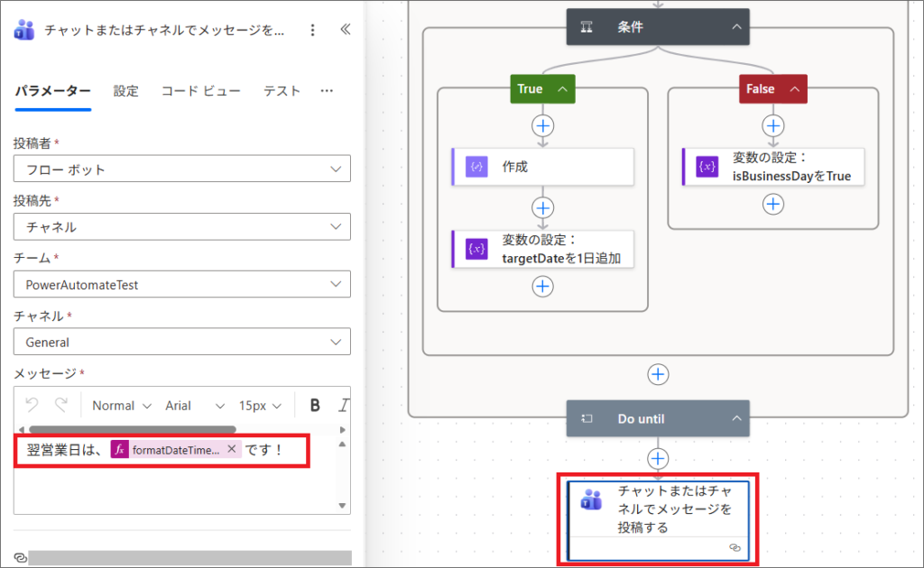Click the undo arrow in message editor
This screenshot has width=924, height=568.
[x=32, y=405]
